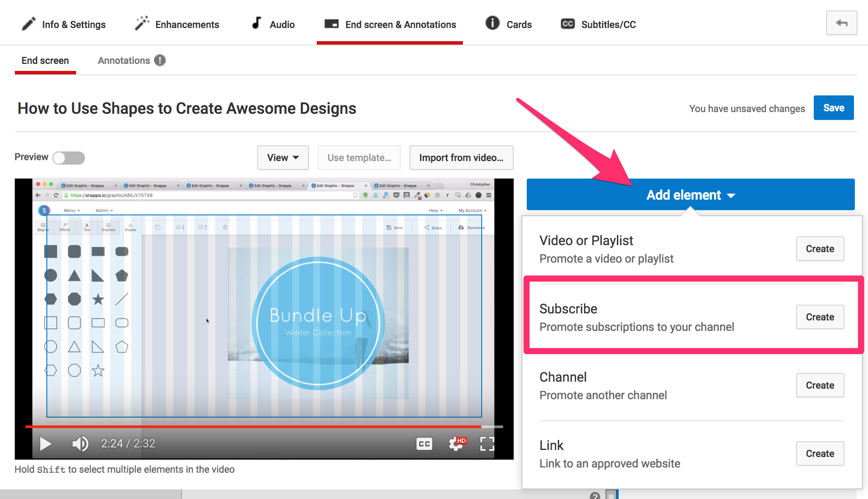
Task: Open the Cards tab
Action: 509,24
